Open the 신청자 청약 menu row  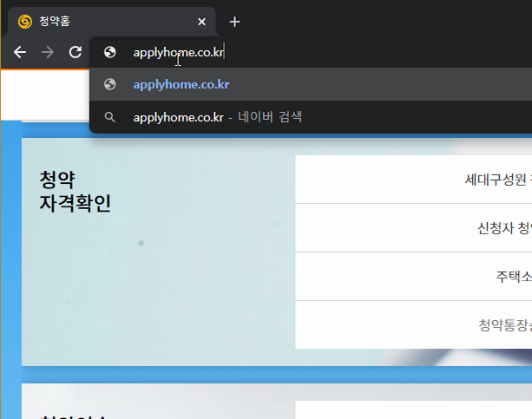(414, 228)
